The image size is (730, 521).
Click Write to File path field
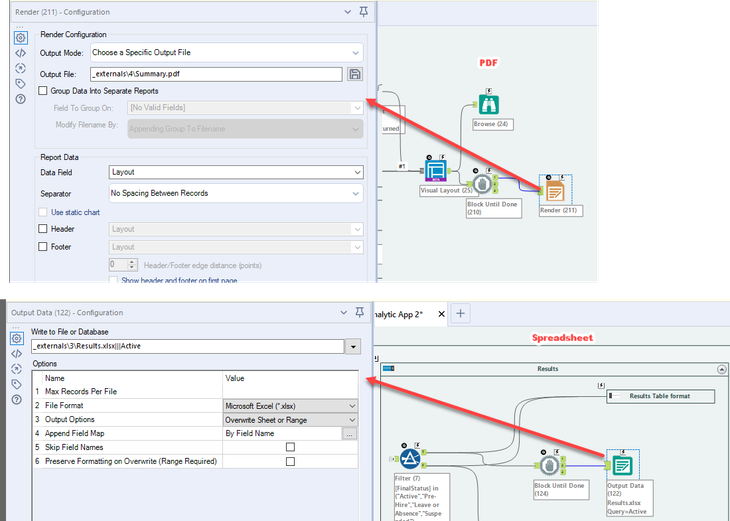188,346
